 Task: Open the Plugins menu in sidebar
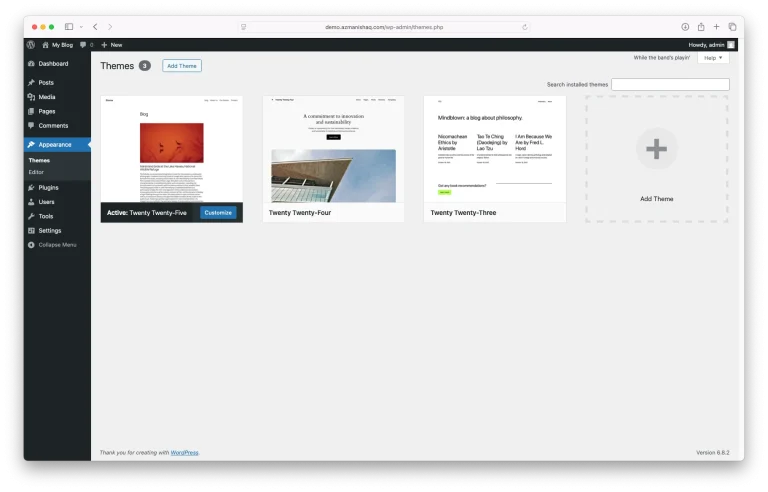coord(48,187)
